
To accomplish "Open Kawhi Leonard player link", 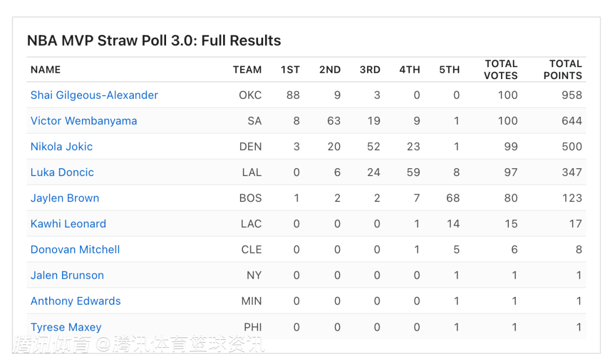I will pos(68,224).
